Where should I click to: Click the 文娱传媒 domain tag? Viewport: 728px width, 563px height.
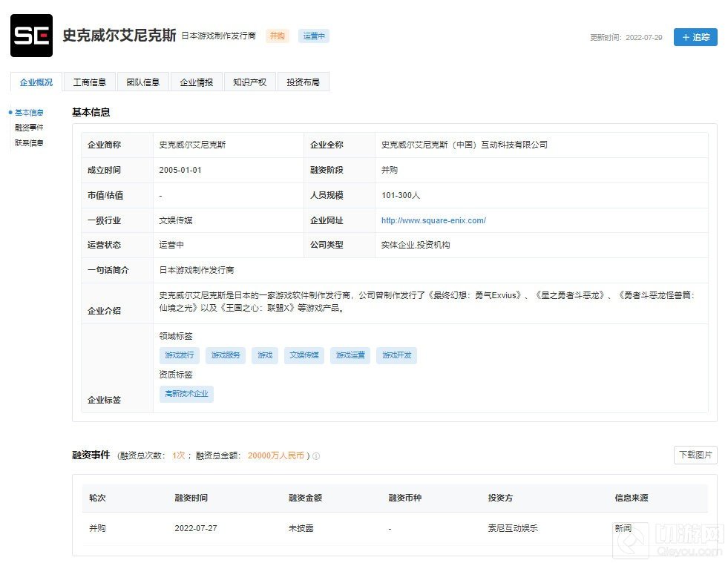click(x=304, y=355)
